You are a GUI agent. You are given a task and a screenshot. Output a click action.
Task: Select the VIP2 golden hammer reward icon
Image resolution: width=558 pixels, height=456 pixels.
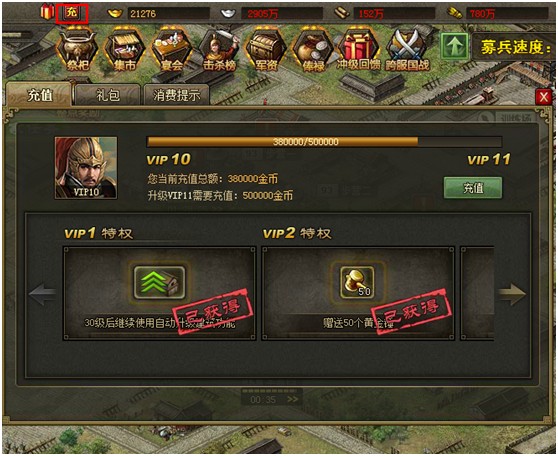[x=357, y=282]
